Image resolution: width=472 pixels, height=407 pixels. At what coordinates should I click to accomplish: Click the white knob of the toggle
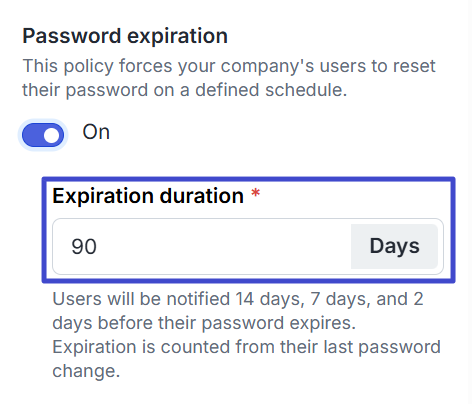coord(52,135)
